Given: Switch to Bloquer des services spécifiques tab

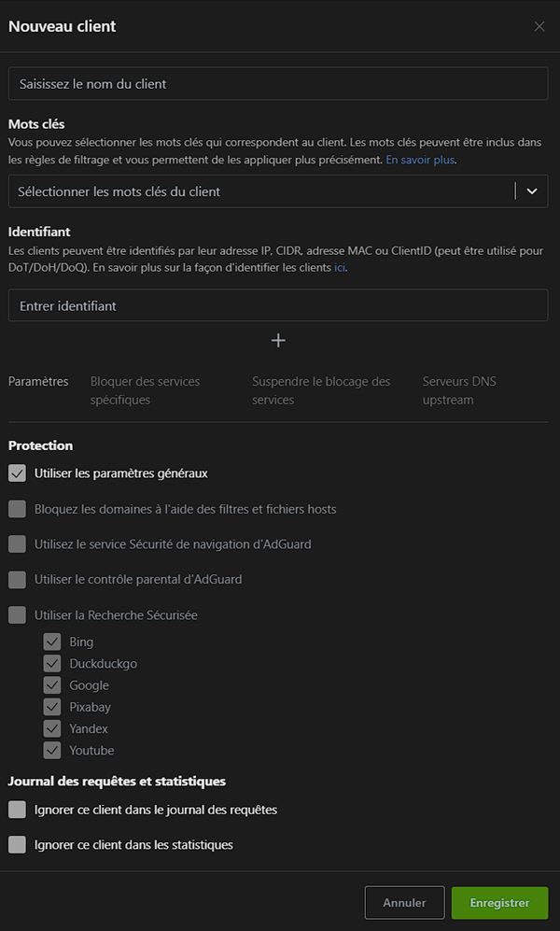Looking at the screenshot, I should point(146,390).
